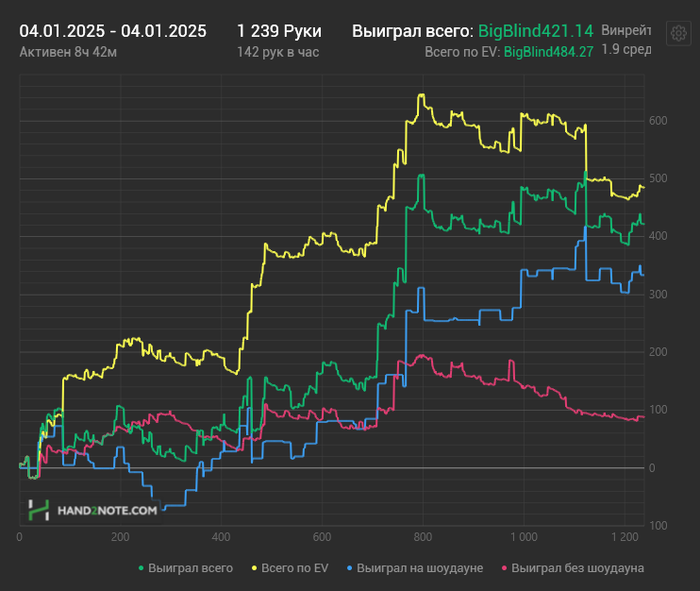Click the '400' y-axis label
The image size is (700, 591).
tap(658, 236)
